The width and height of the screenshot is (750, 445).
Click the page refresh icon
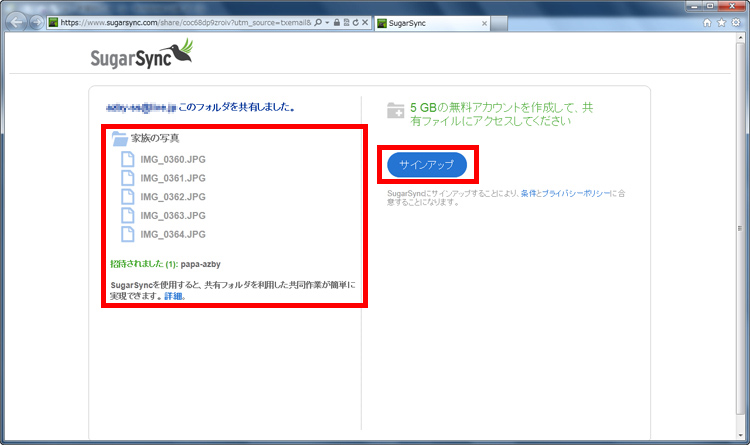click(x=355, y=22)
